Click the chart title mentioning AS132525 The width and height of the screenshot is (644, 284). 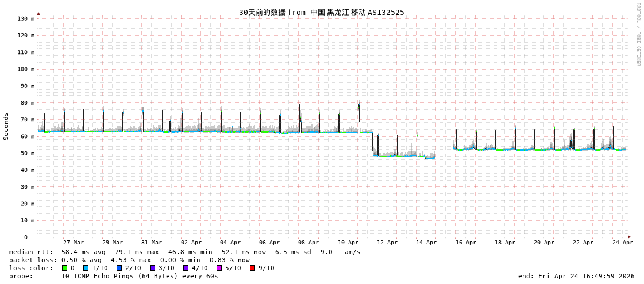(321, 12)
